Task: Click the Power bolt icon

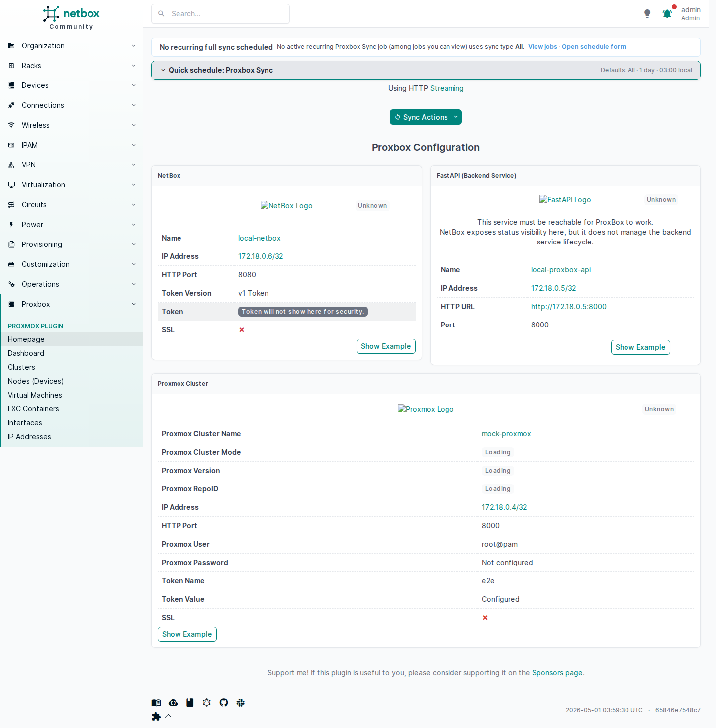Action: coord(11,225)
